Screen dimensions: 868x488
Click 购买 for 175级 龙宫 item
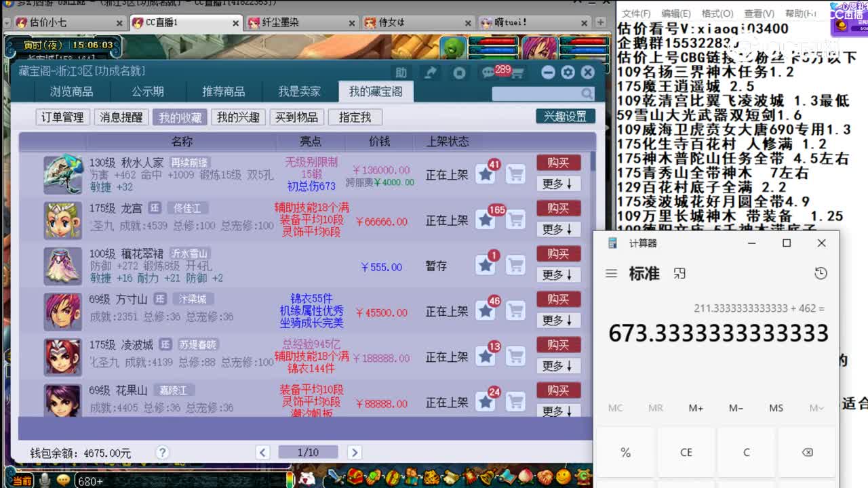559,208
